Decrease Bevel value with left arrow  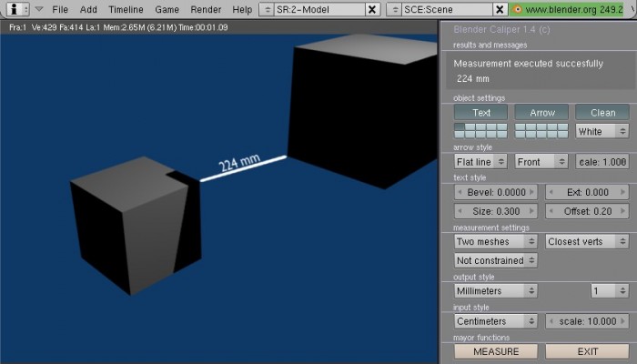tap(460, 193)
